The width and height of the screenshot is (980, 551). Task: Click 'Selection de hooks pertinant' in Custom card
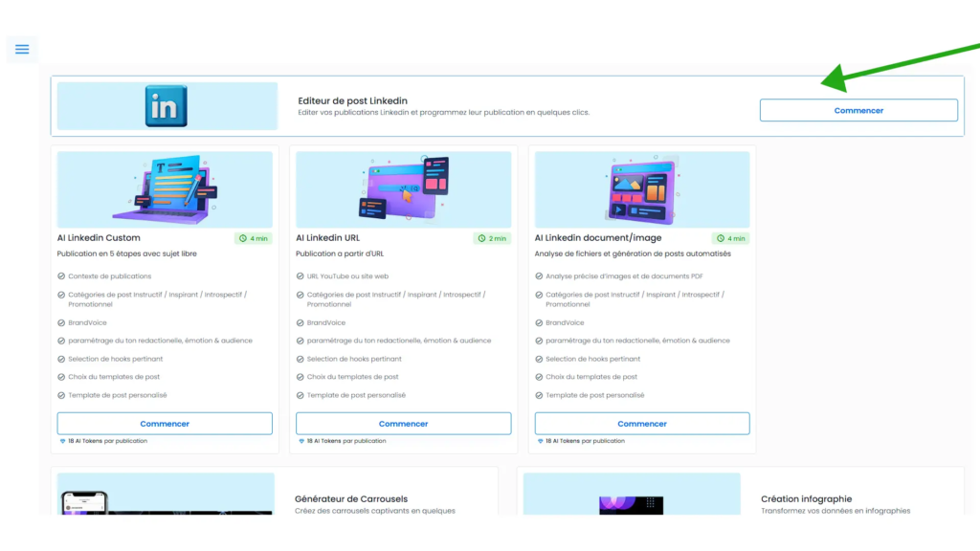115,360
